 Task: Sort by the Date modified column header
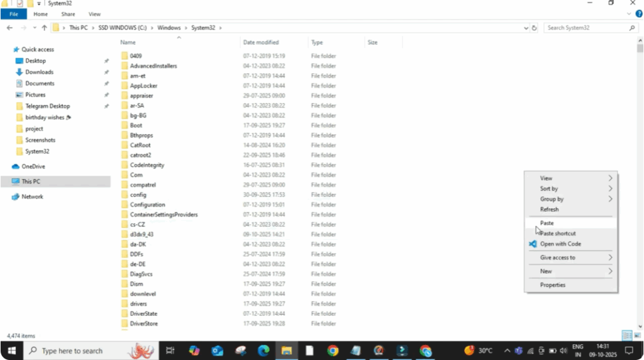click(261, 42)
